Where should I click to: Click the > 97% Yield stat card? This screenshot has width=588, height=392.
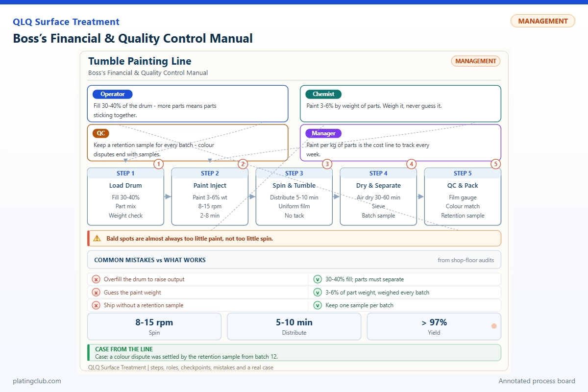point(434,327)
